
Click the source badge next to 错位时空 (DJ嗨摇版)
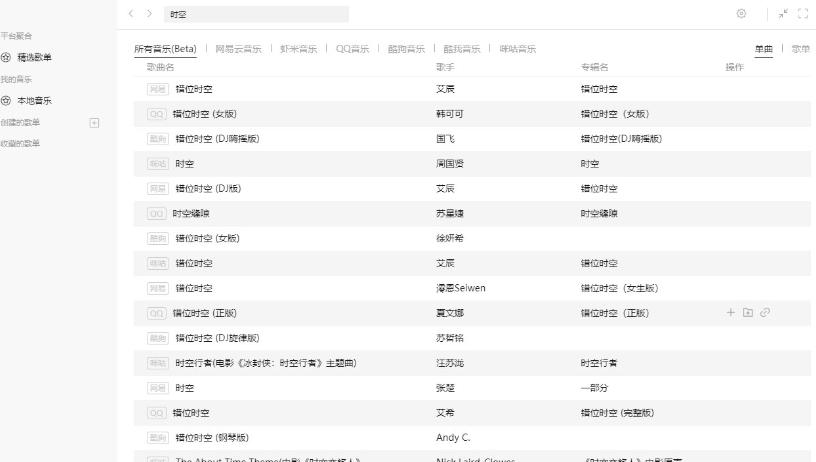coord(158,139)
